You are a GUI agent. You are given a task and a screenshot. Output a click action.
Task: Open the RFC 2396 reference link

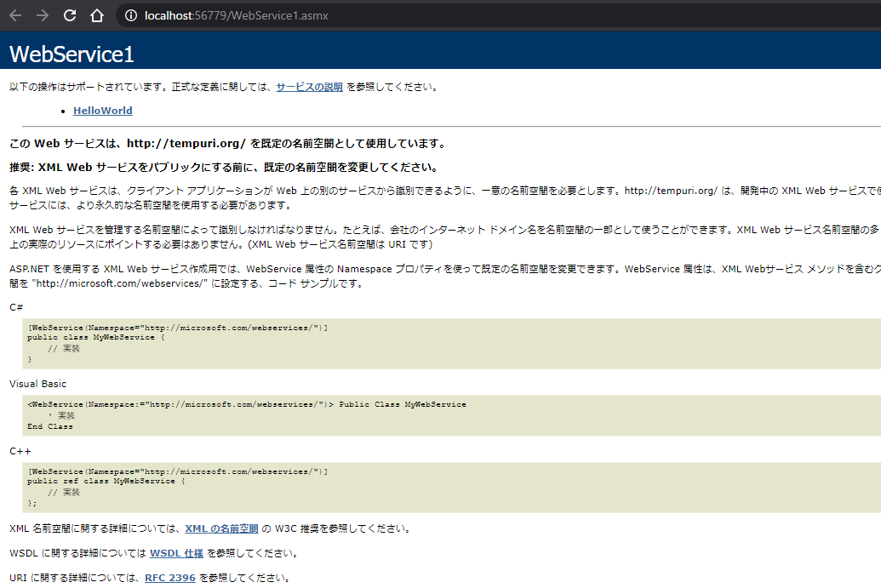click(169, 577)
